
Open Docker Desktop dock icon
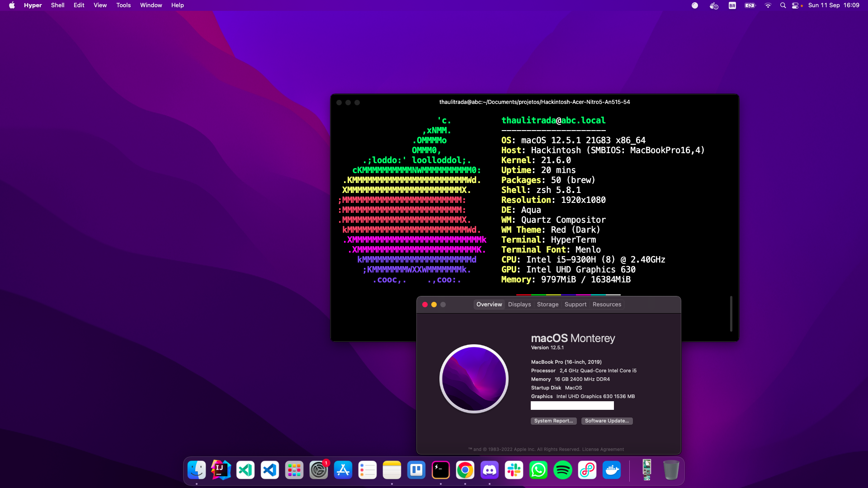[612, 470]
